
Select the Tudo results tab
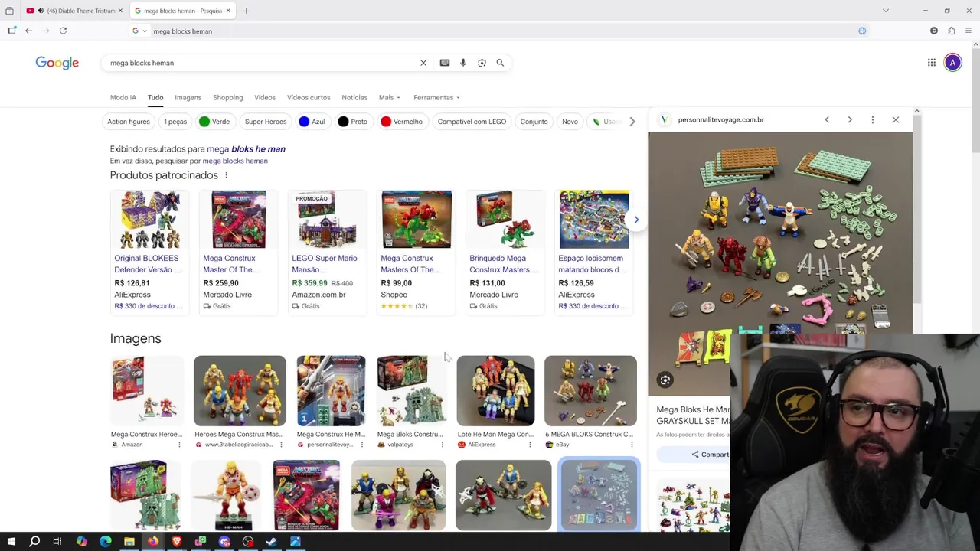pos(155,98)
